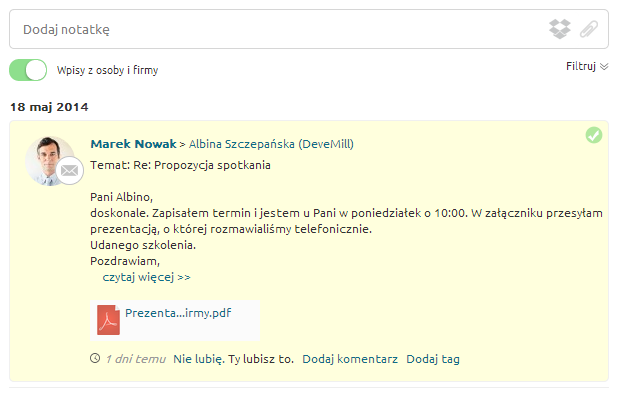Click 'Ty lubisz to.' text

(x=261, y=359)
